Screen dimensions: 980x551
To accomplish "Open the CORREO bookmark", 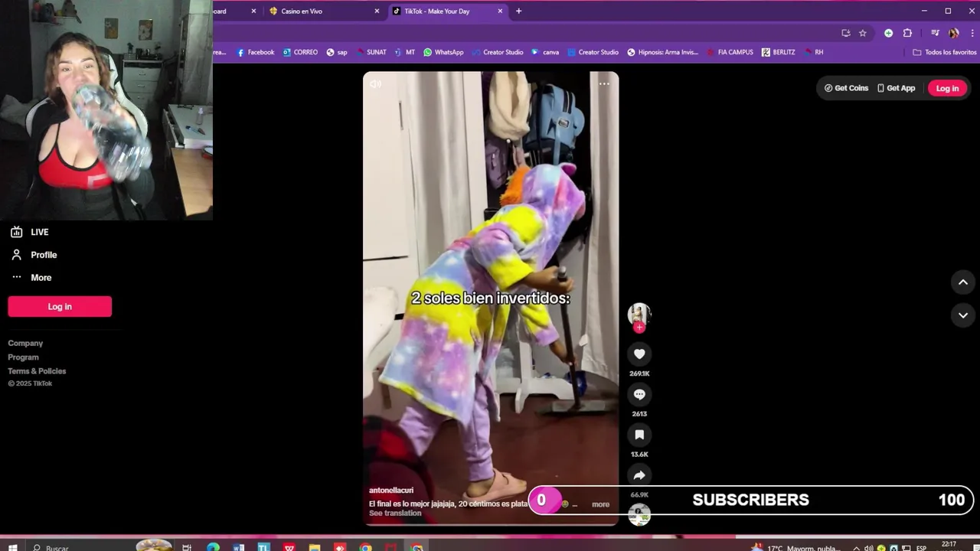I will click(x=300, y=52).
